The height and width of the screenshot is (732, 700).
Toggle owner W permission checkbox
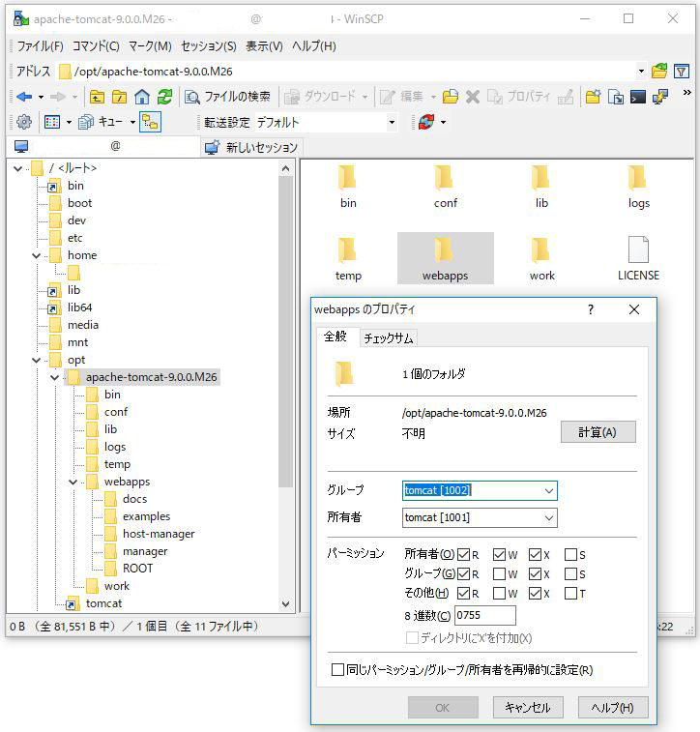point(499,555)
